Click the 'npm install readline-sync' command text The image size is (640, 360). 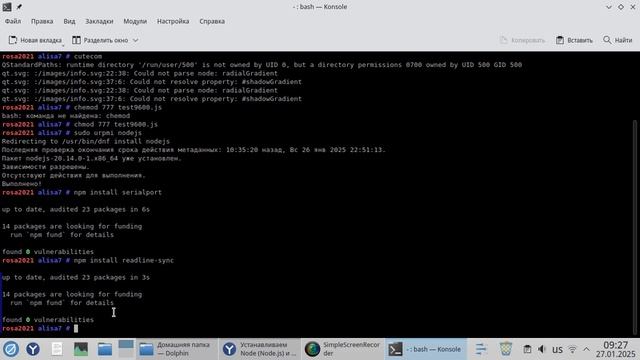[x=124, y=260]
